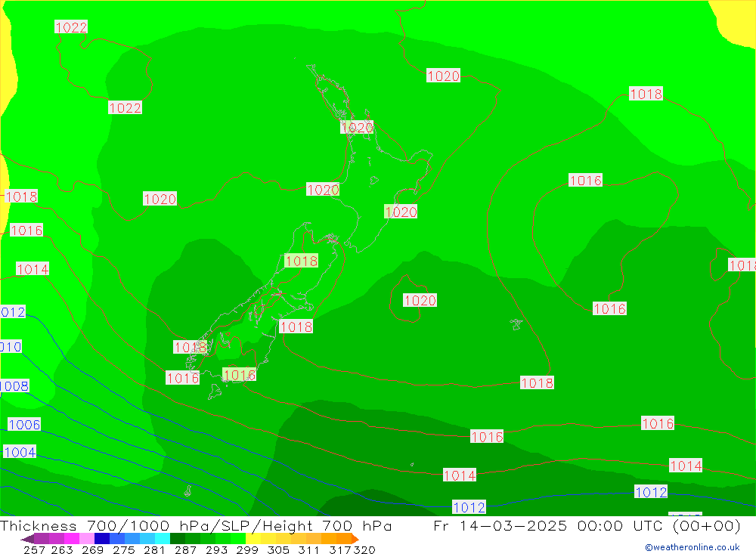Viewport: 756px width, 554px height.
Task: Click the legend value 269
Action: [x=92, y=549]
